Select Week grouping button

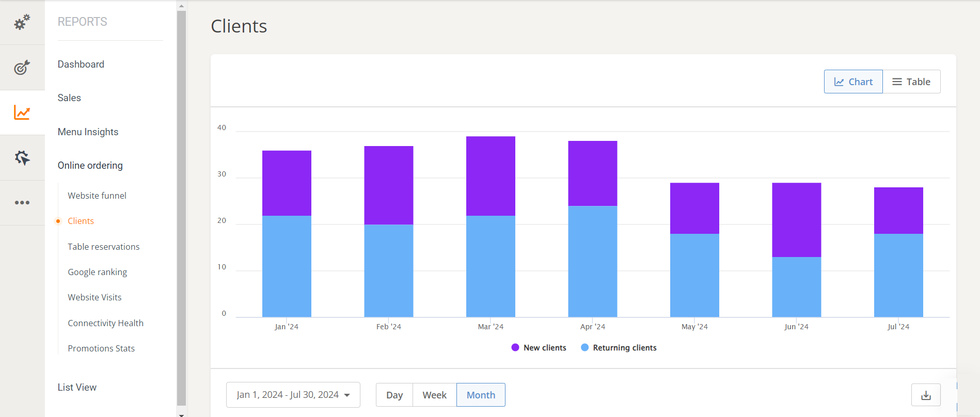click(x=434, y=395)
